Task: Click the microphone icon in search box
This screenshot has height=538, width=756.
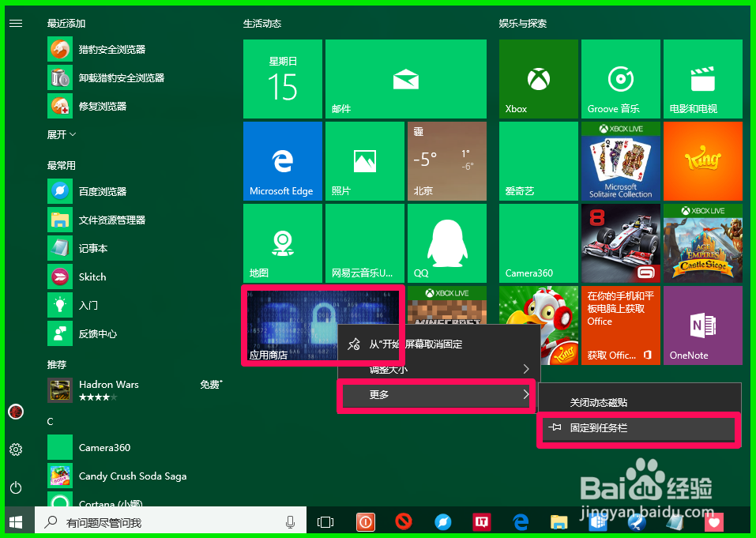Action: click(x=290, y=522)
